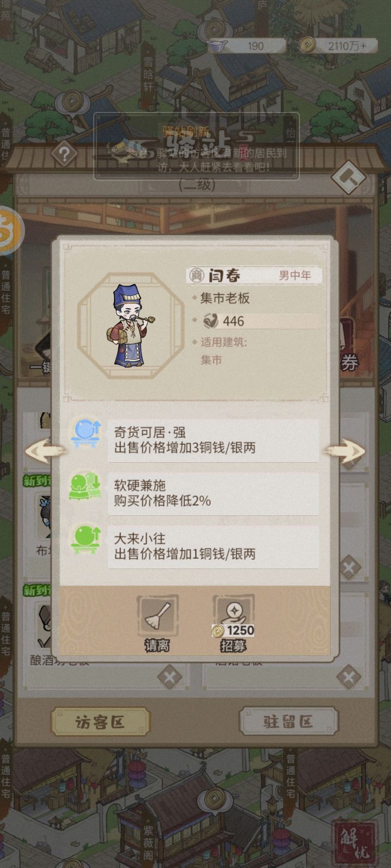Tap the 奇货可居·强 blue skill icon
Image resolution: width=391 pixels, height=868 pixels.
pos(86,433)
